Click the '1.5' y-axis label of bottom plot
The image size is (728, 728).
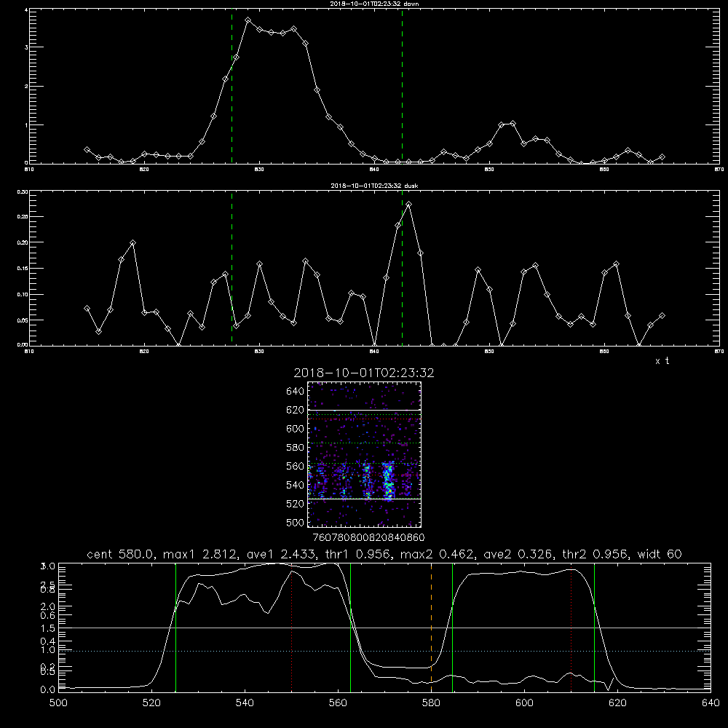tap(50, 628)
